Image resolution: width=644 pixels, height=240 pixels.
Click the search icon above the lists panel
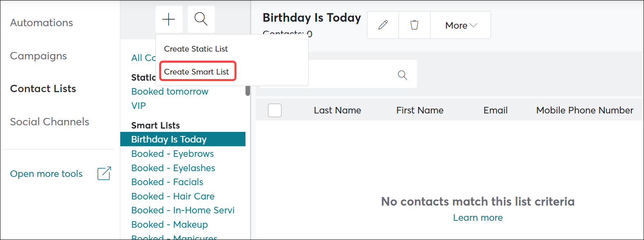click(x=201, y=19)
